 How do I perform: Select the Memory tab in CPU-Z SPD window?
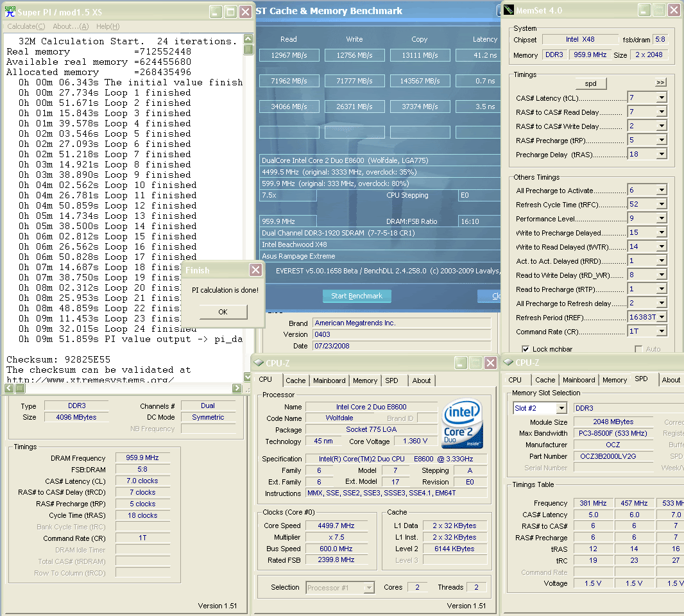615,380
